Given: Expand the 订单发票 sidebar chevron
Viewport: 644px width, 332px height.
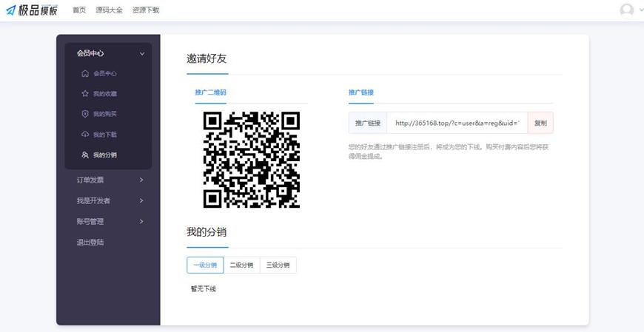Looking at the screenshot, I should [141, 180].
